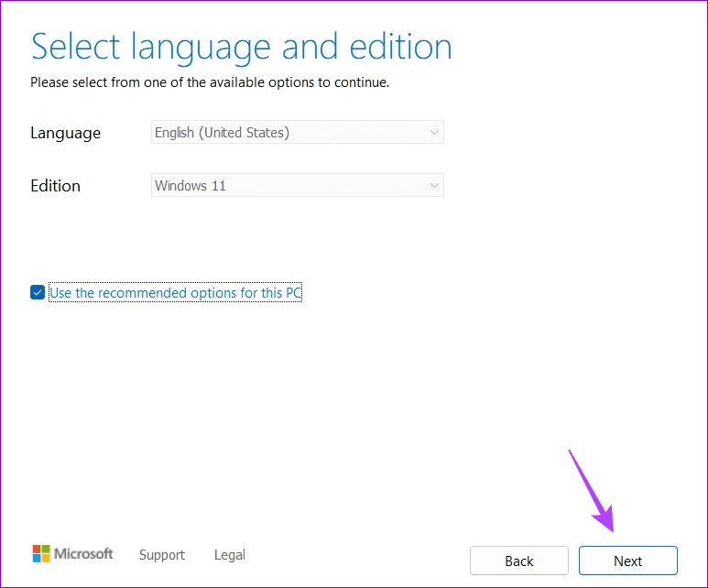
Task: Click the 'Use the recommended options for this PC' label
Action: (x=175, y=293)
